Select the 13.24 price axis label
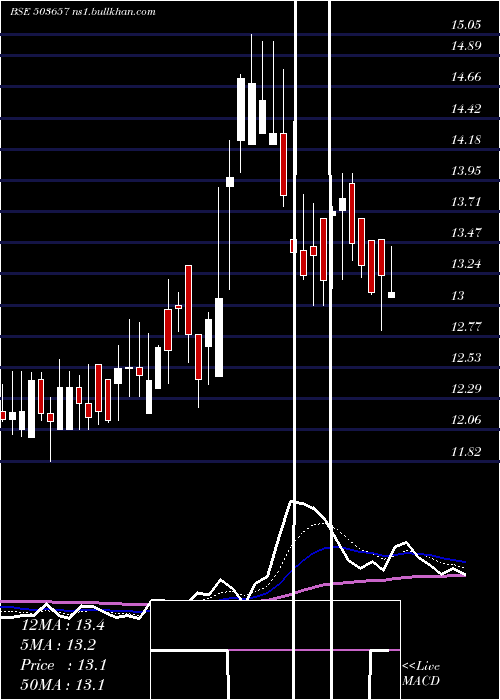This screenshot has width=500, height=700. click(x=466, y=264)
